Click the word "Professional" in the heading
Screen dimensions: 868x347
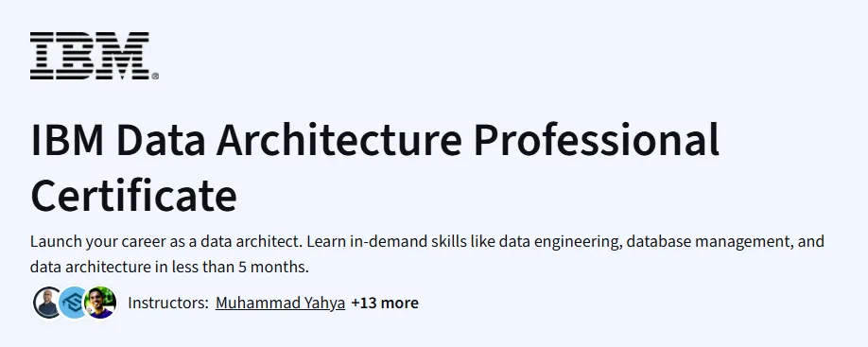596,140
